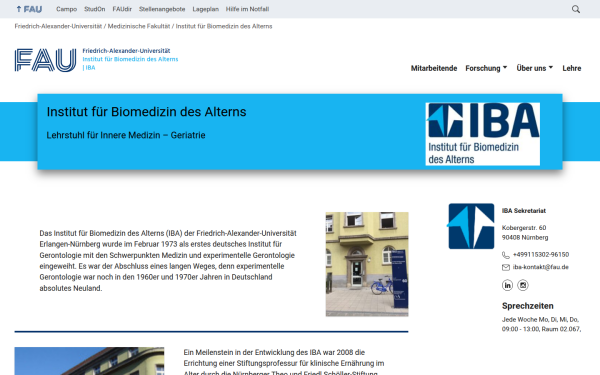Open the Mitarbeitende menu item
Viewport: 600px width, 375px height.
click(x=434, y=68)
